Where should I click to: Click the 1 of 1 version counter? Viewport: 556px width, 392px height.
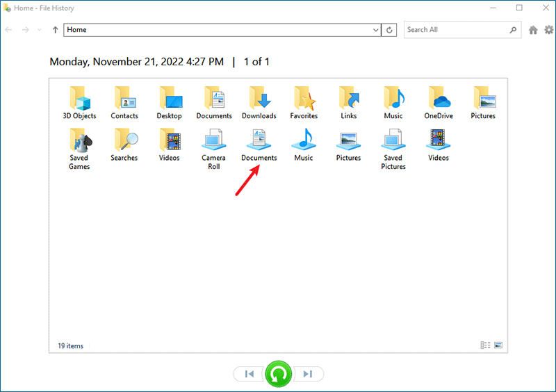point(256,62)
